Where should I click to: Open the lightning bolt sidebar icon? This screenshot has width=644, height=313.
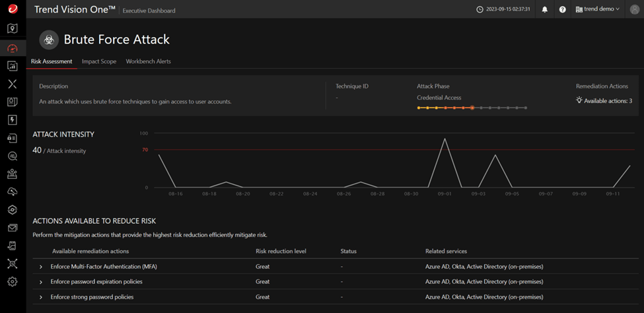click(13, 120)
